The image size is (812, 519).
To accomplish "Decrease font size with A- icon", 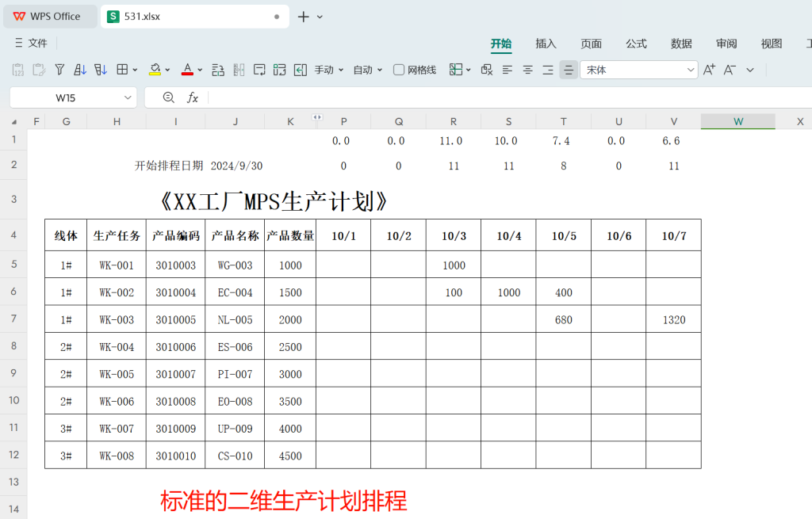I will pyautogui.click(x=730, y=70).
